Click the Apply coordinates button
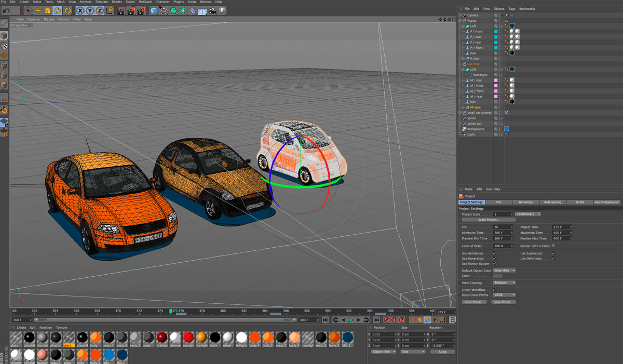Image resolution: width=623 pixels, height=364 pixels. tap(442, 352)
